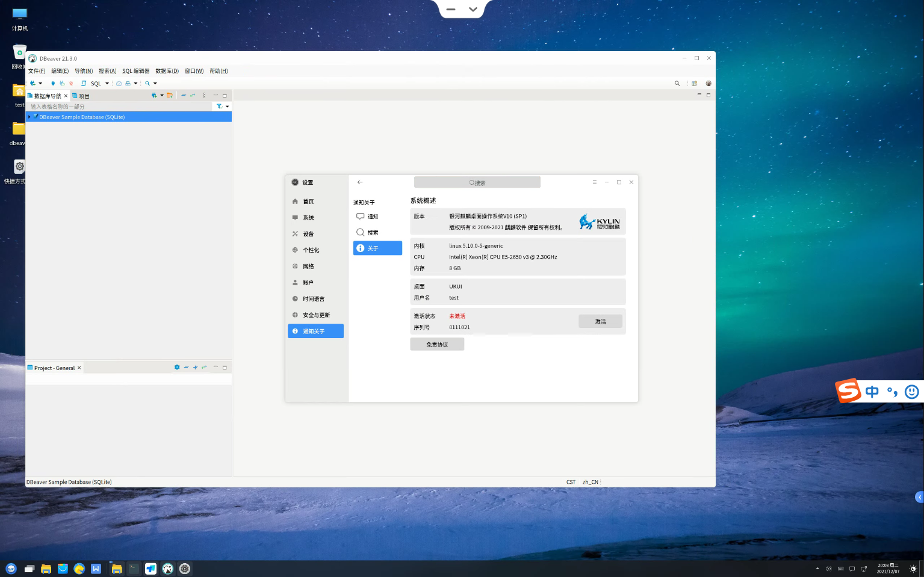Open the SQL editor dropdown arrow
Screen dimensions: 924x577
click(x=107, y=83)
